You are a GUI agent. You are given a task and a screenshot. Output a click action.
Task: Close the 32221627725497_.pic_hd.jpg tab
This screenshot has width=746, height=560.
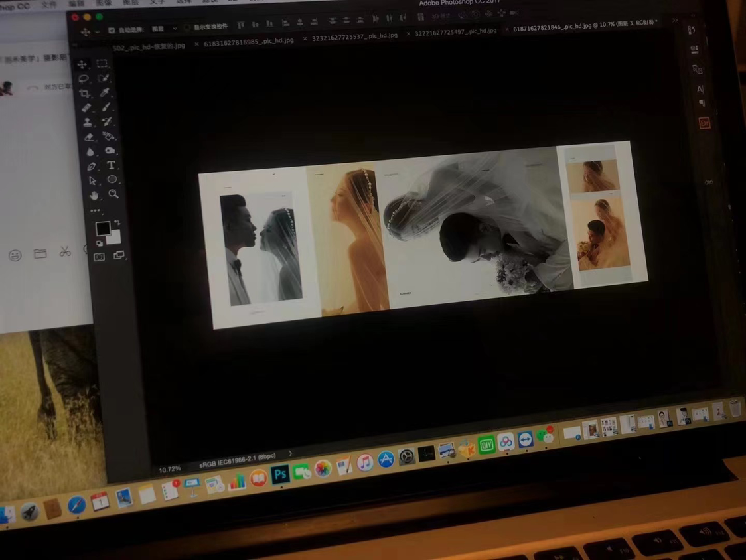pyautogui.click(x=408, y=34)
